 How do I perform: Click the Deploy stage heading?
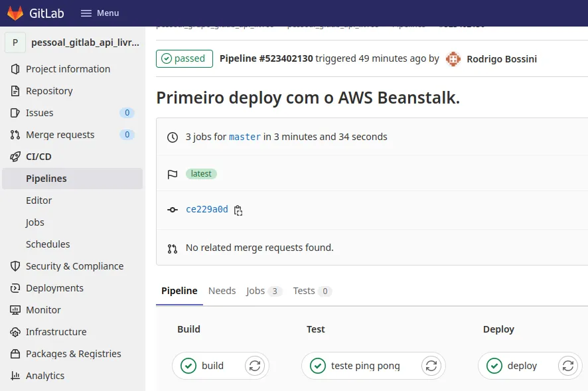498,329
